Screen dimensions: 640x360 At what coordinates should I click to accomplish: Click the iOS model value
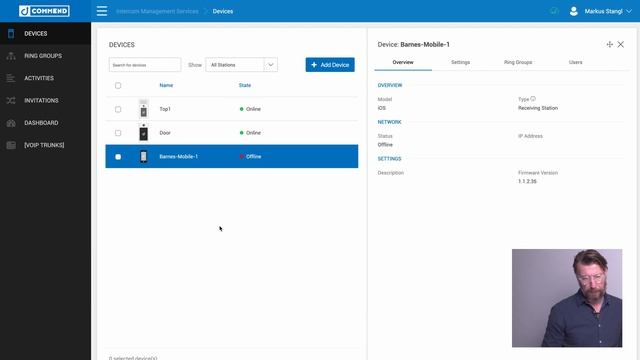click(382, 108)
